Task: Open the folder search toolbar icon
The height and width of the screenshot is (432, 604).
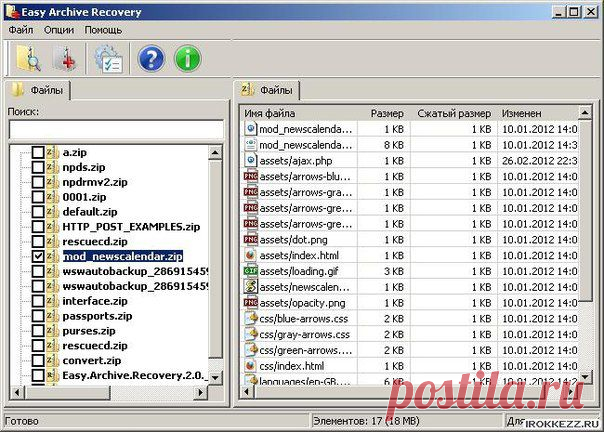Action: pos(28,58)
